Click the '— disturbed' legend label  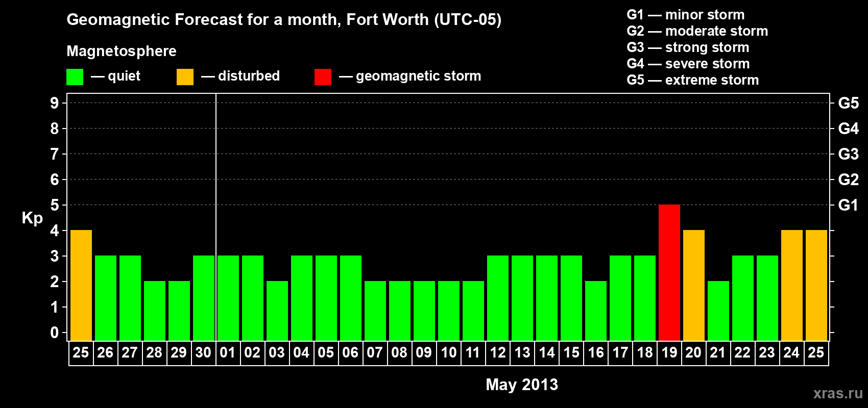click(x=240, y=76)
